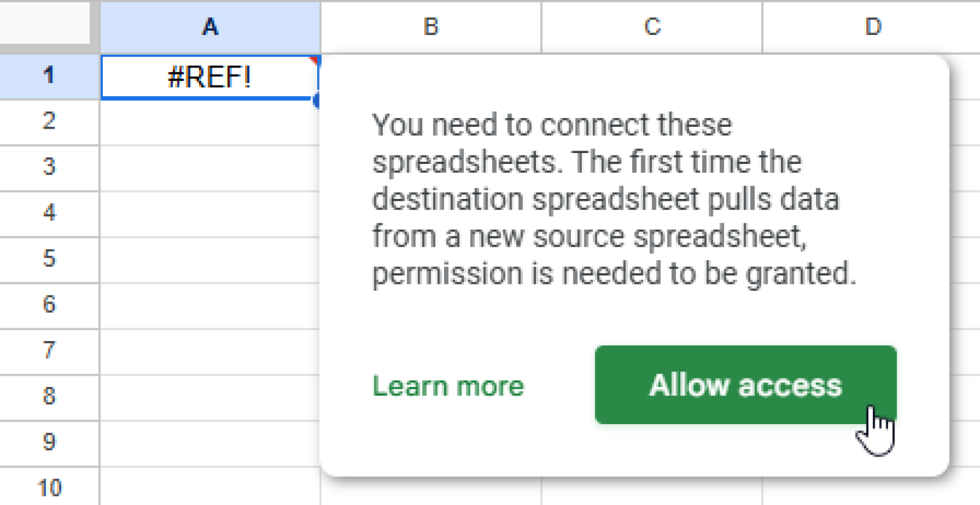Select column A header

point(211,26)
